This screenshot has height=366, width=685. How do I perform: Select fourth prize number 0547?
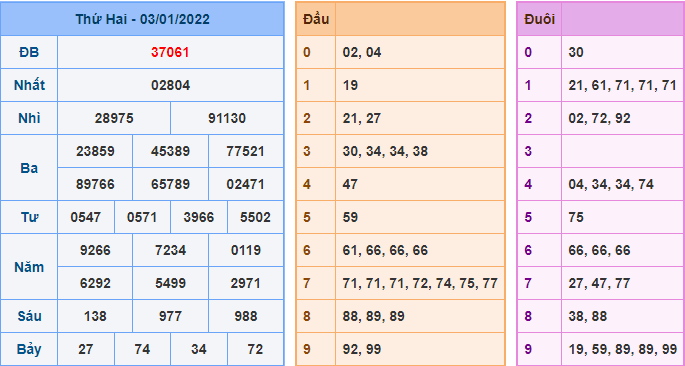(86, 217)
